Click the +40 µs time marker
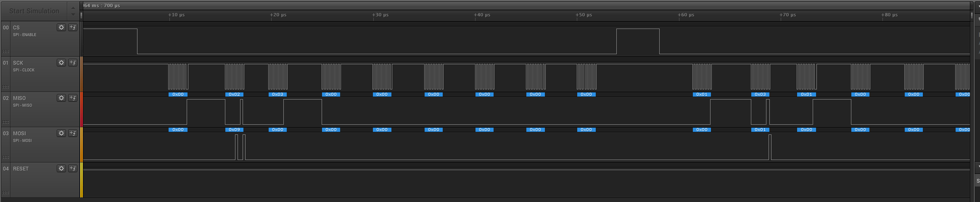 482,15
